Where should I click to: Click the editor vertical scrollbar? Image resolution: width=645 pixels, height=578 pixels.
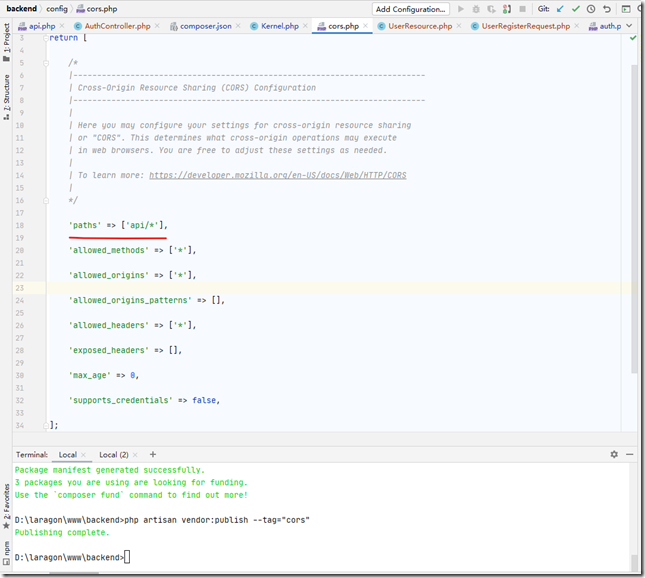(634, 218)
